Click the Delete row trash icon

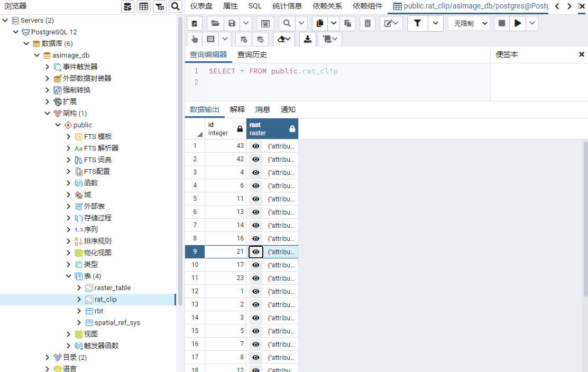click(367, 23)
